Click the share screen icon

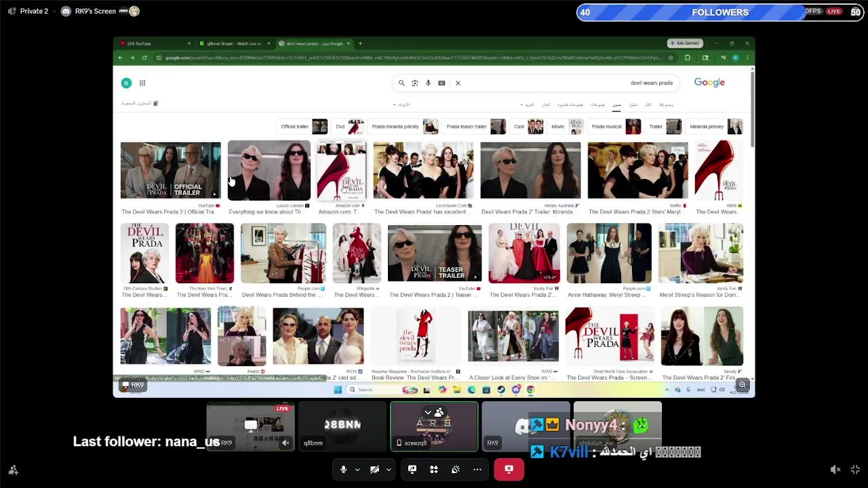(x=412, y=469)
